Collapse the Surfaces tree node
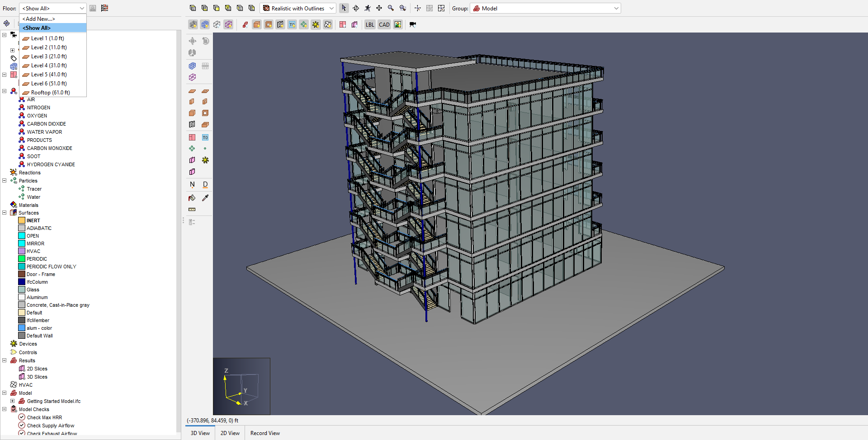 point(5,212)
